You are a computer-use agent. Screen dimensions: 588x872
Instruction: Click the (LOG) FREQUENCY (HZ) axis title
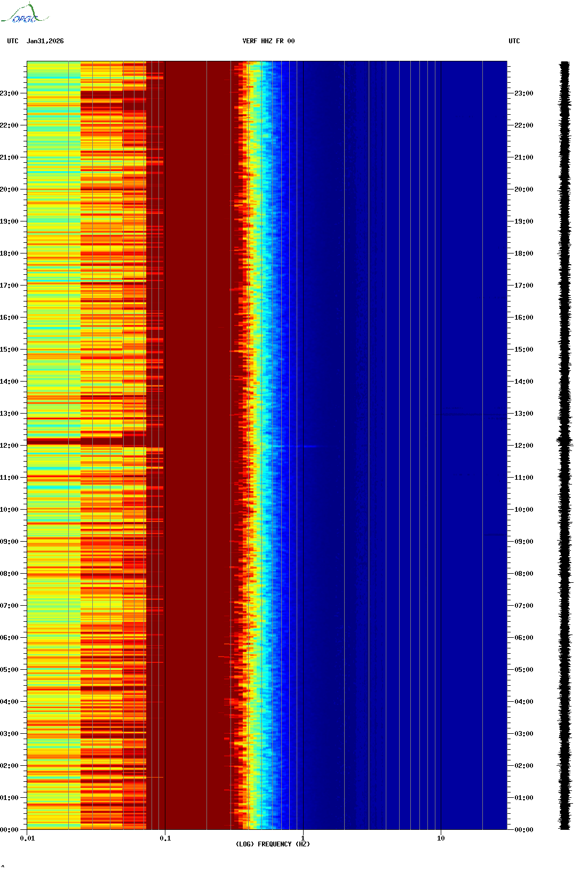[273, 844]
